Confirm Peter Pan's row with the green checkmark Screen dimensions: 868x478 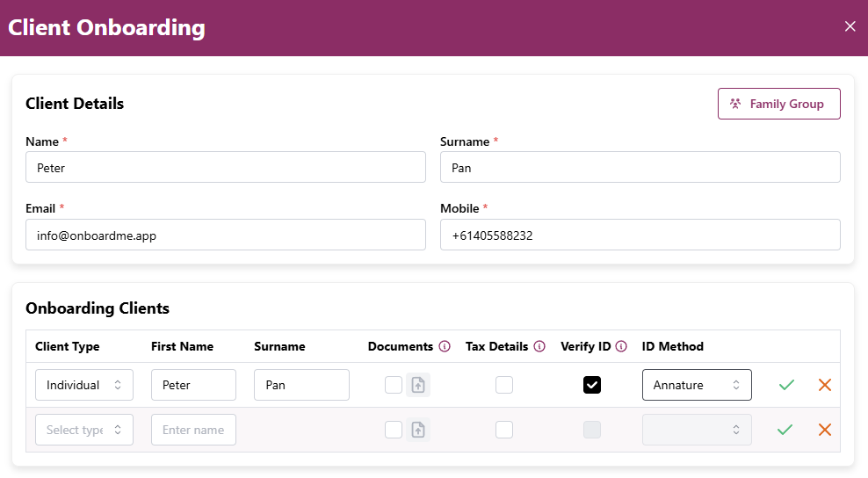coord(786,385)
